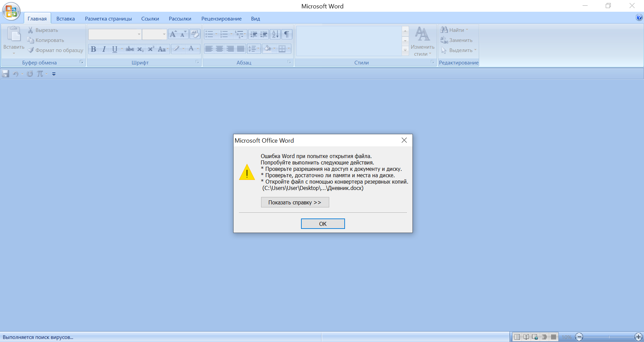644x342 pixels.
Task: Toggle Underline formatting
Action: tap(115, 49)
